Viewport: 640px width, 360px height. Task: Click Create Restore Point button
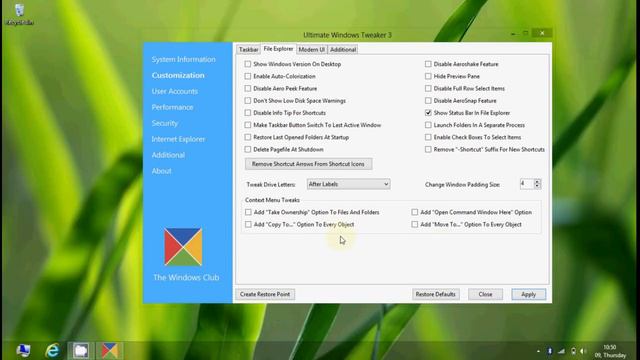coord(265,294)
